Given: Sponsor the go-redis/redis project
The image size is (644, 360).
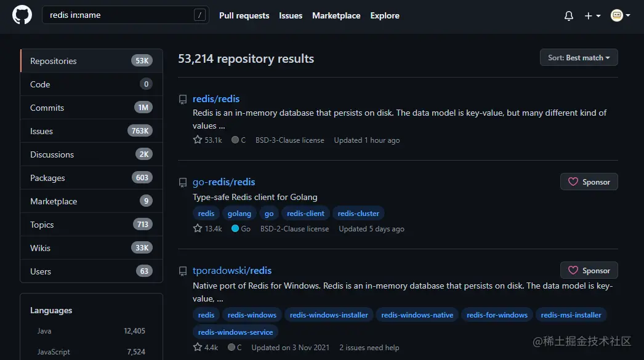Looking at the screenshot, I should 589,182.
